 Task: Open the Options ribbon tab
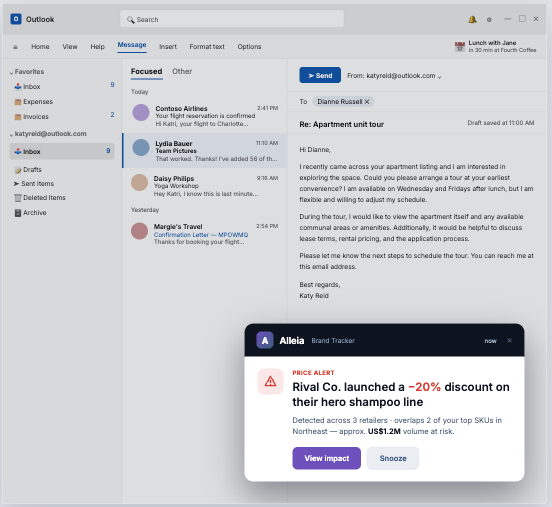point(249,47)
